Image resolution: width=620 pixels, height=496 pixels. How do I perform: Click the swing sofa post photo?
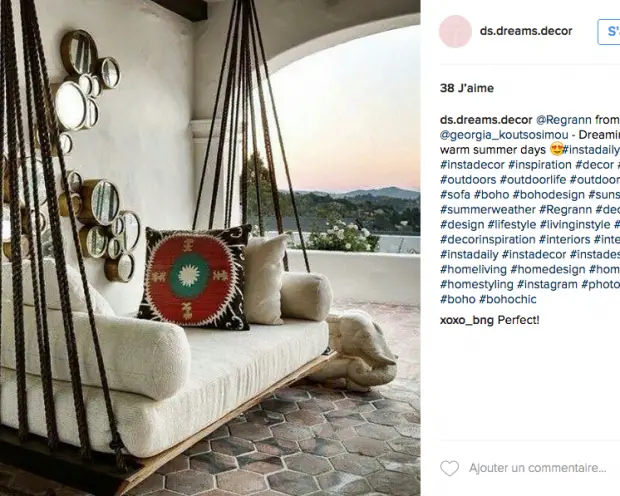coord(210,248)
